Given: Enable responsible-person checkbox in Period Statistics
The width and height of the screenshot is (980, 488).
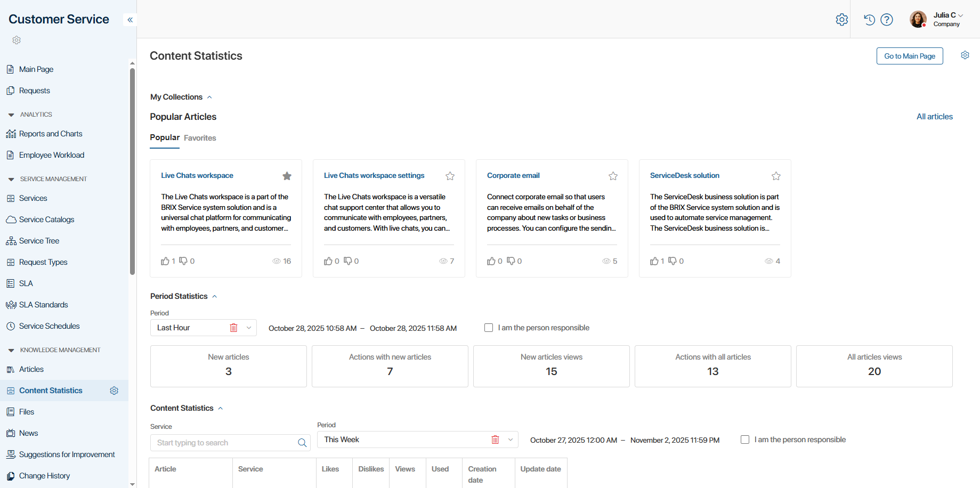Looking at the screenshot, I should (x=489, y=328).
